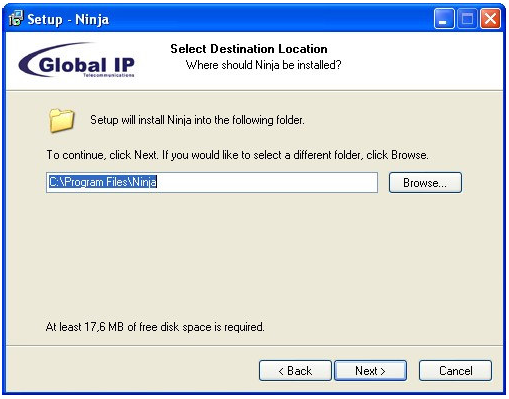Click "Setup will install Ninja" text line
This screenshot has height=399, width=509.
[197, 120]
